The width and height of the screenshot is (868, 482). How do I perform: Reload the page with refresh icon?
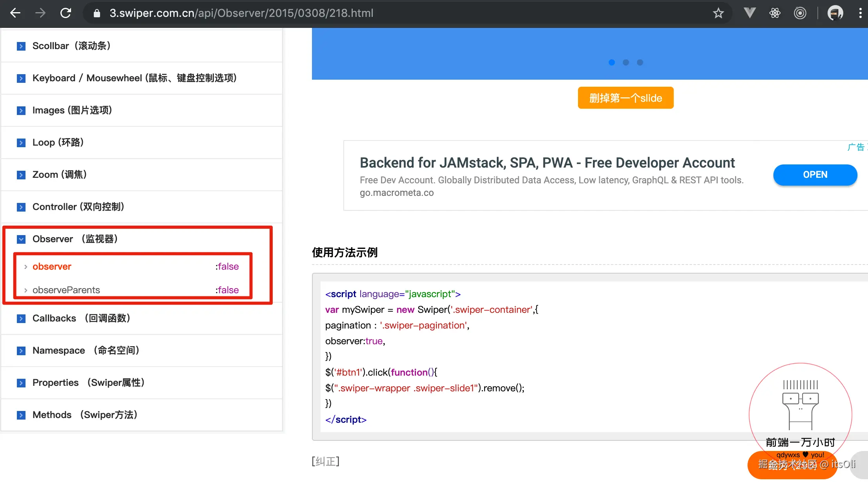click(66, 13)
